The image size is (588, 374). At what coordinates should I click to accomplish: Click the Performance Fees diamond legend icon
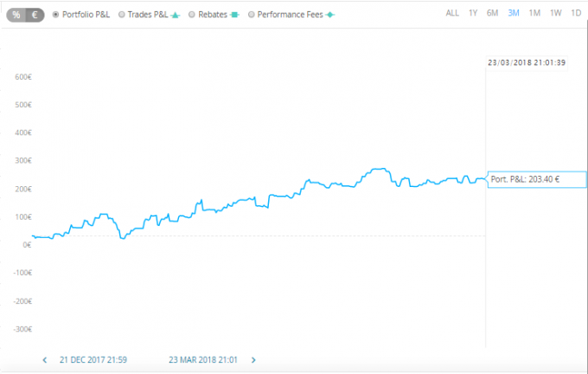pyautogui.click(x=330, y=15)
